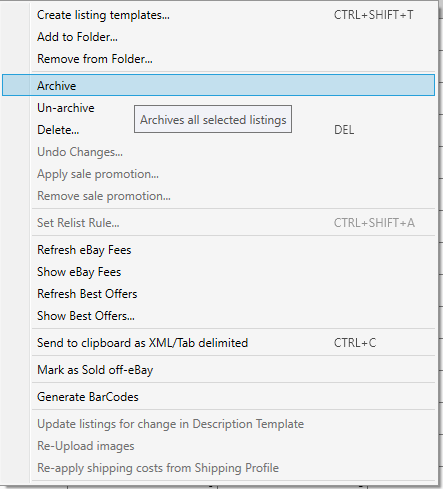Viewport: 443px width, 489px height.
Task: Select the greyed Undo Changes item
Action: pos(218,152)
